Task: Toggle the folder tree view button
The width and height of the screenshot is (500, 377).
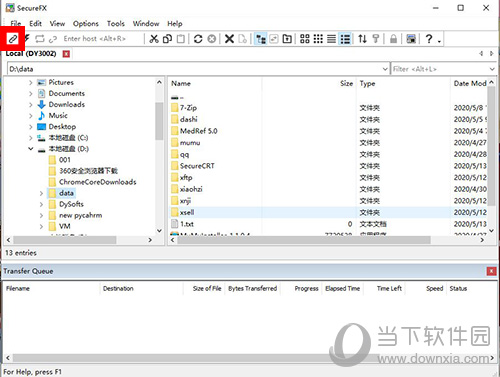Action: click(260, 39)
